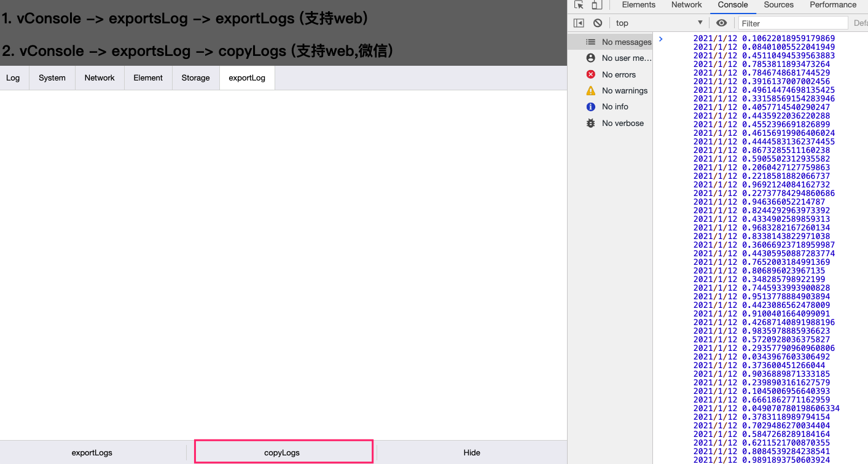The image size is (868, 464).
Task: Select log value 0.0343967603306492
Action: point(786,356)
